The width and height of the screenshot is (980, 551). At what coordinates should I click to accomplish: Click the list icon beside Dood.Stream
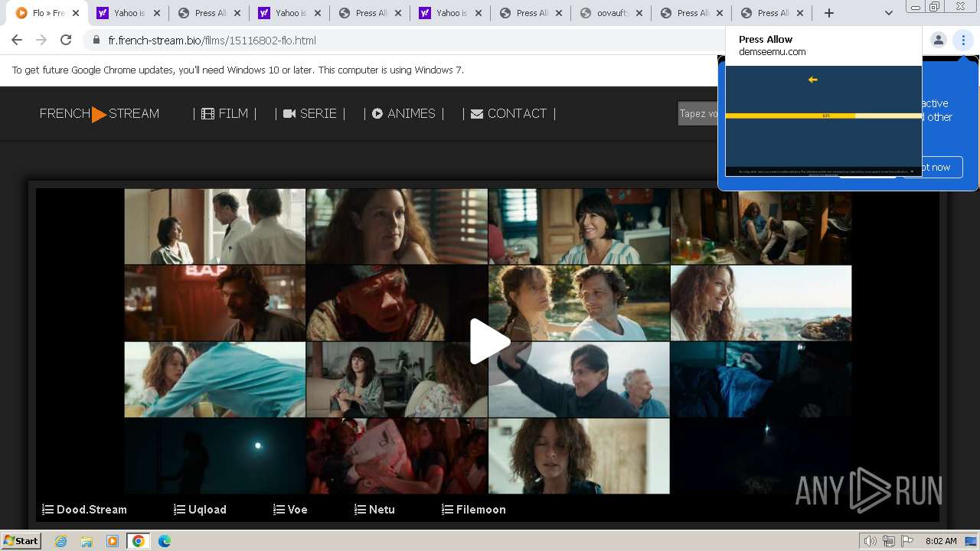click(47, 510)
